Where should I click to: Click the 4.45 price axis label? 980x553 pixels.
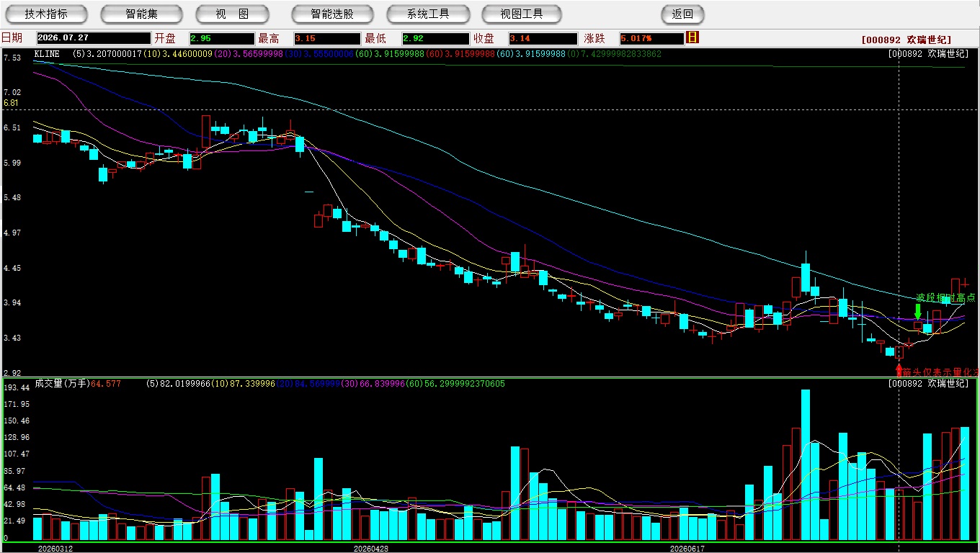point(12,268)
